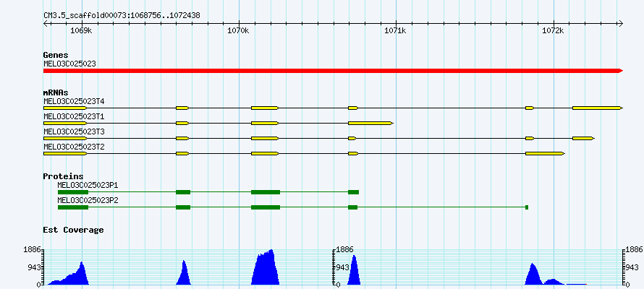Image resolution: width=644 pixels, height=289 pixels.
Task: Open the MELO3C025023T4 transcript label
Action: pos(74,101)
